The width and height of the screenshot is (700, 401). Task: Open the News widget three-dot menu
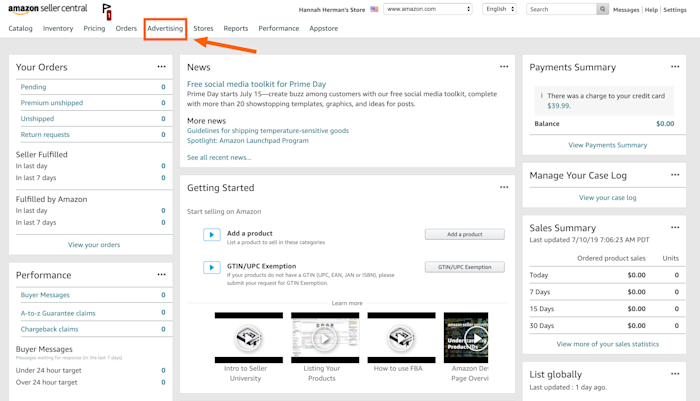[x=504, y=67]
